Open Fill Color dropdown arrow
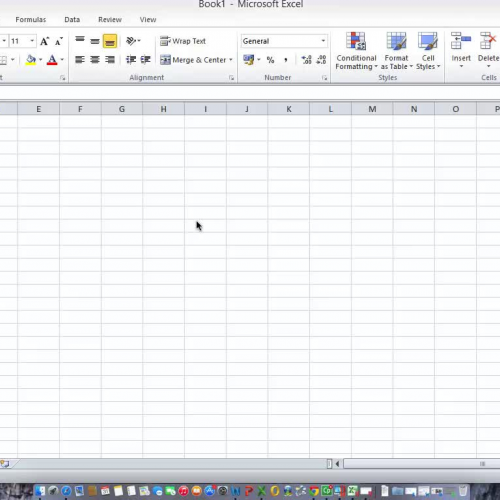 [40, 60]
